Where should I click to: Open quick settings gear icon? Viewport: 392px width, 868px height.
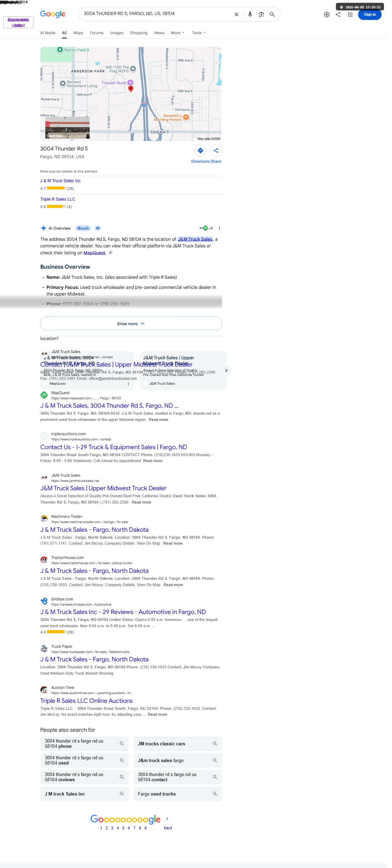(327, 14)
